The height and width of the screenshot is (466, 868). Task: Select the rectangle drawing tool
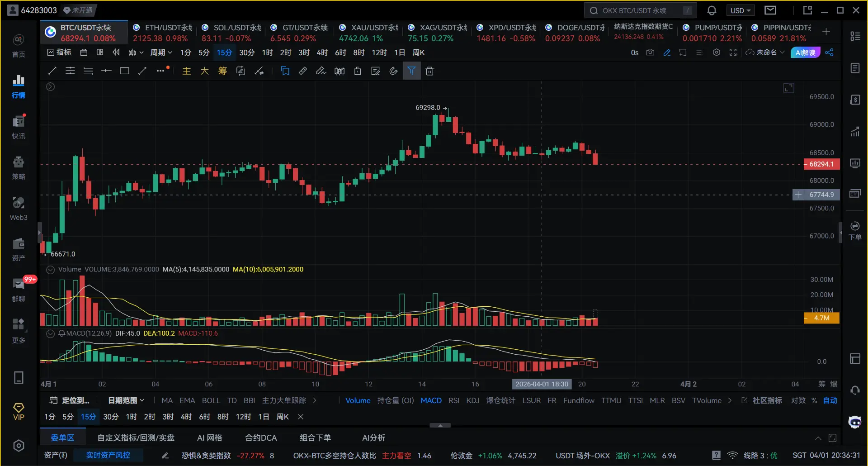pyautogui.click(x=124, y=71)
